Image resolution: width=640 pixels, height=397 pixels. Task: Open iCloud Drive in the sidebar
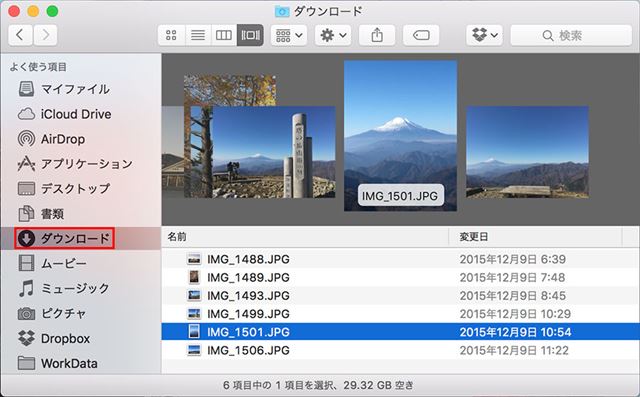pos(64,114)
